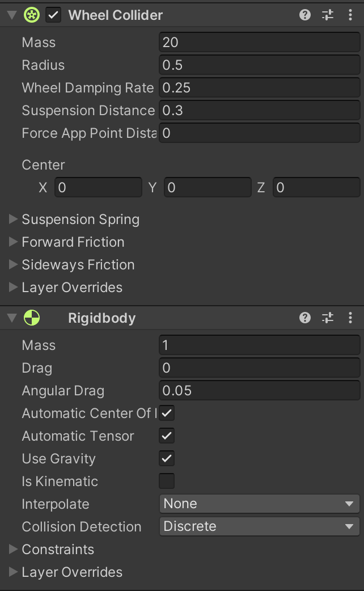Expand the Suspension Spring section
Image resolution: width=364 pixels, height=591 pixels.
coord(13,219)
